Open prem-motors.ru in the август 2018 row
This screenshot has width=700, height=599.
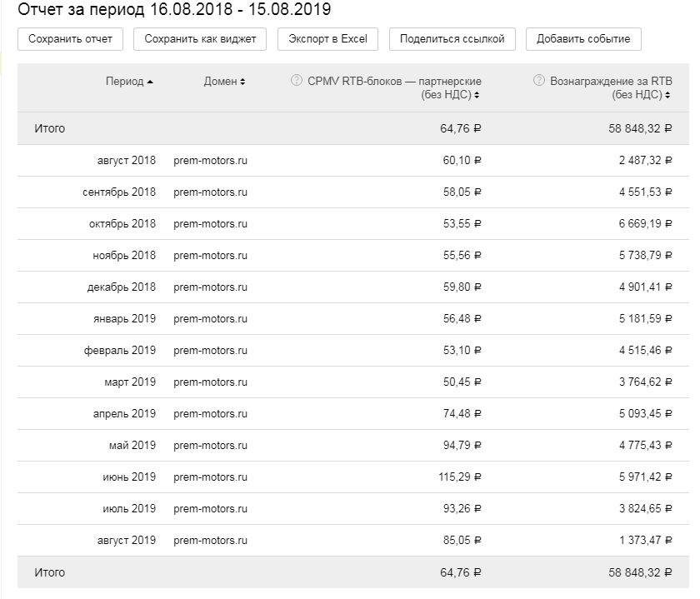pyautogui.click(x=210, y=161)
